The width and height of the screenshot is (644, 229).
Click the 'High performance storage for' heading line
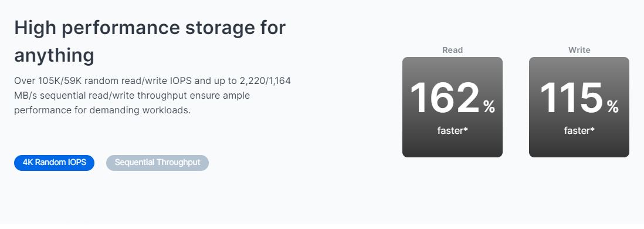[150, 28]
